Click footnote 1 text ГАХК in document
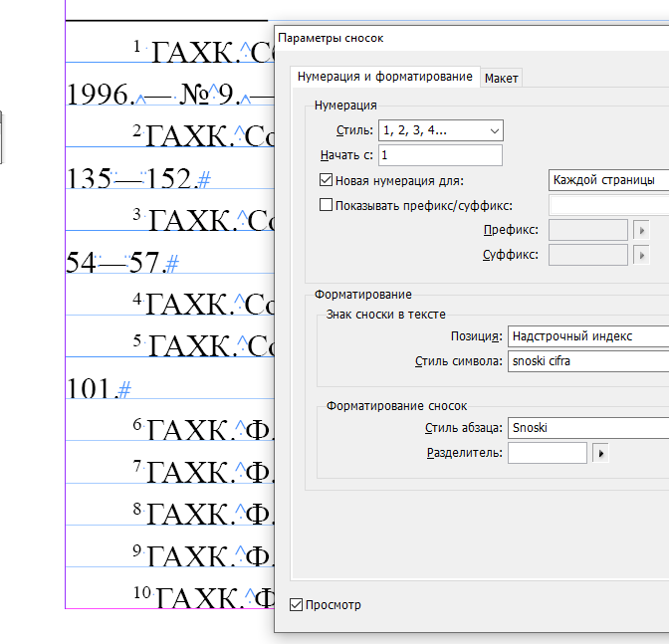The image size is (669, 644). click(194, 52)
